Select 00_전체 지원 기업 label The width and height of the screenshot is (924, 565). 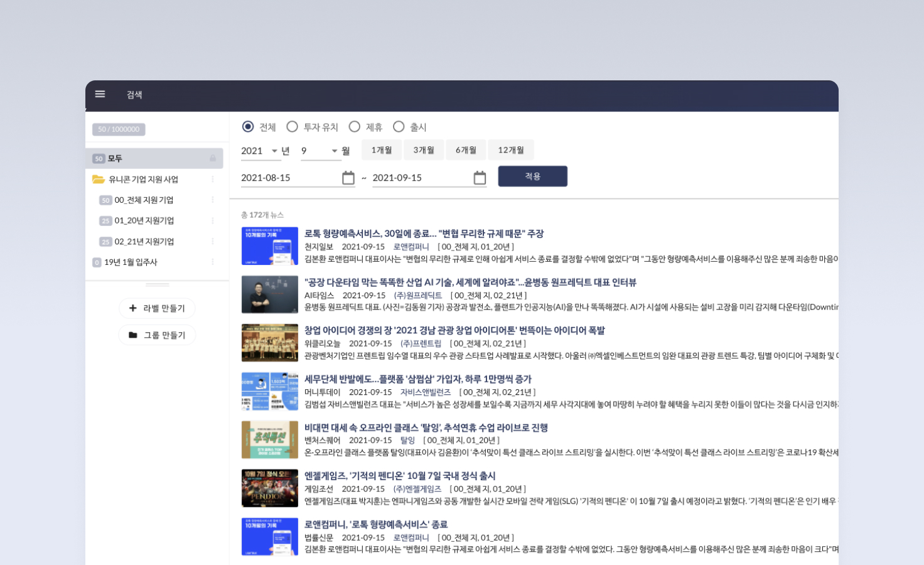click(x=144, y=200)
